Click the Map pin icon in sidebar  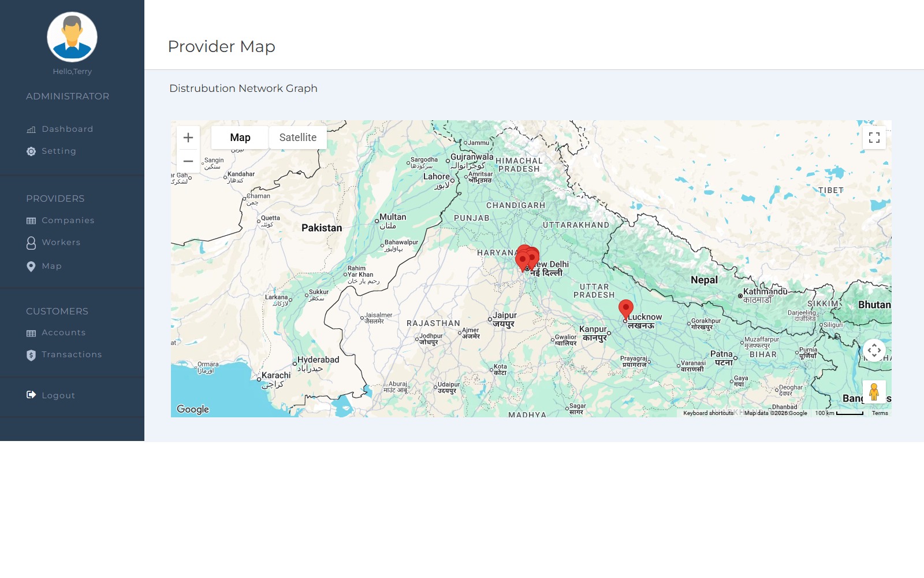[31, 266]
